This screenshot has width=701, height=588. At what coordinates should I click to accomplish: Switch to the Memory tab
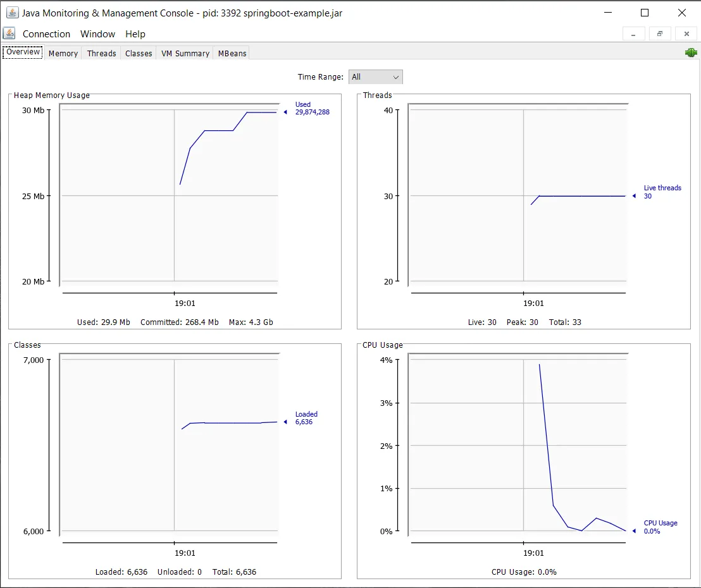coord(63,53)
